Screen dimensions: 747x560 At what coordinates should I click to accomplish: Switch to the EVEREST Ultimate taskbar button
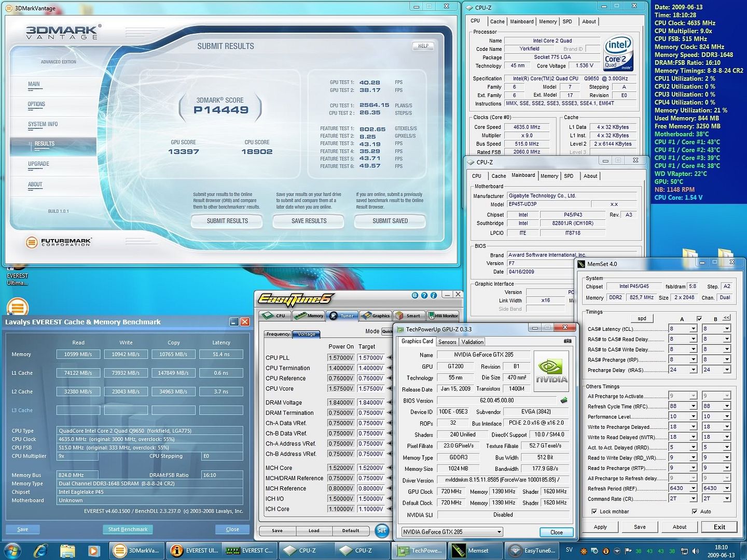tap(194, 551)
